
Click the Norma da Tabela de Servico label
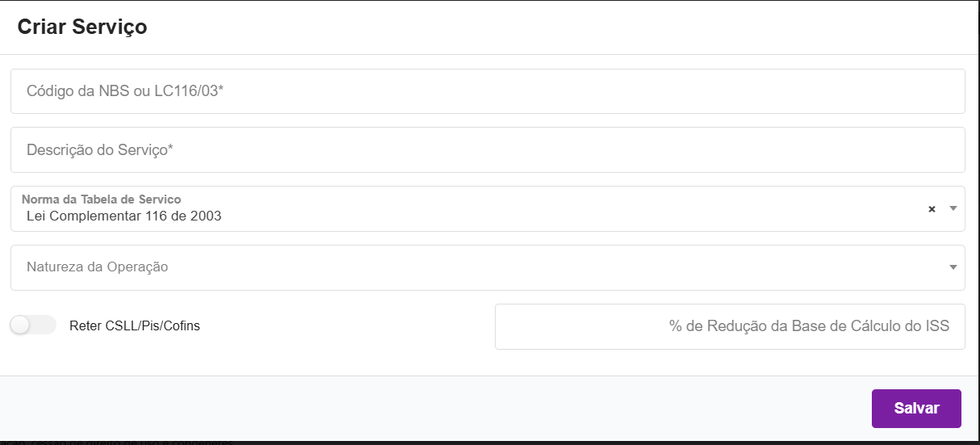(101, 199)
